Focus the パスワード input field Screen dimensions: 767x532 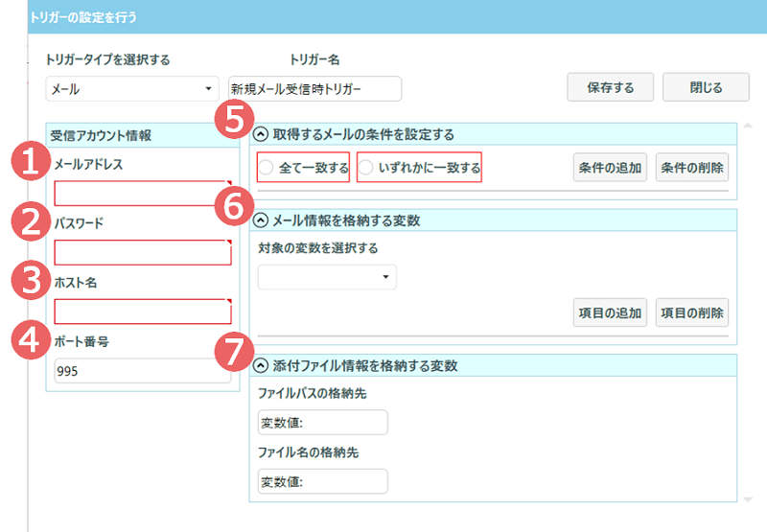(142, 252)
